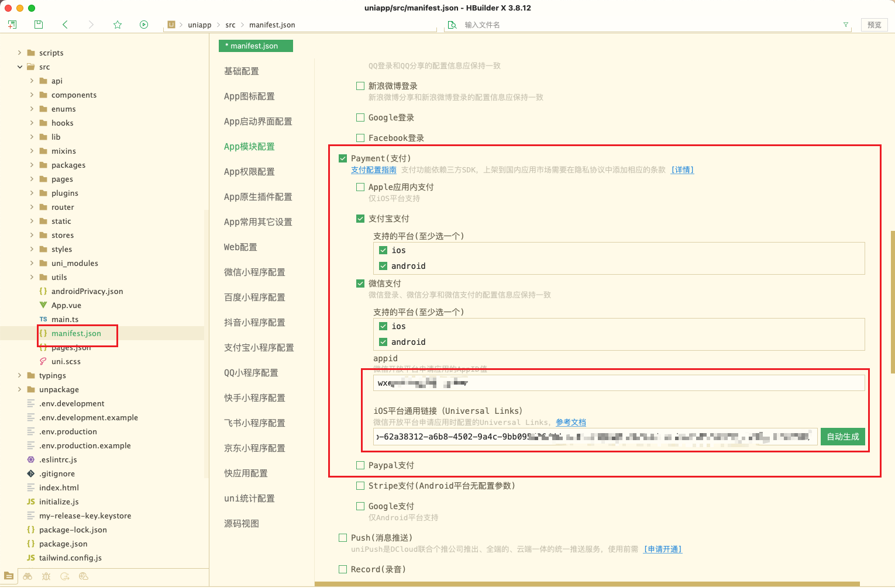This screenshot has width=895, height=588.
Task: Open the search binoculars panel icon
Action: point(27,576)
